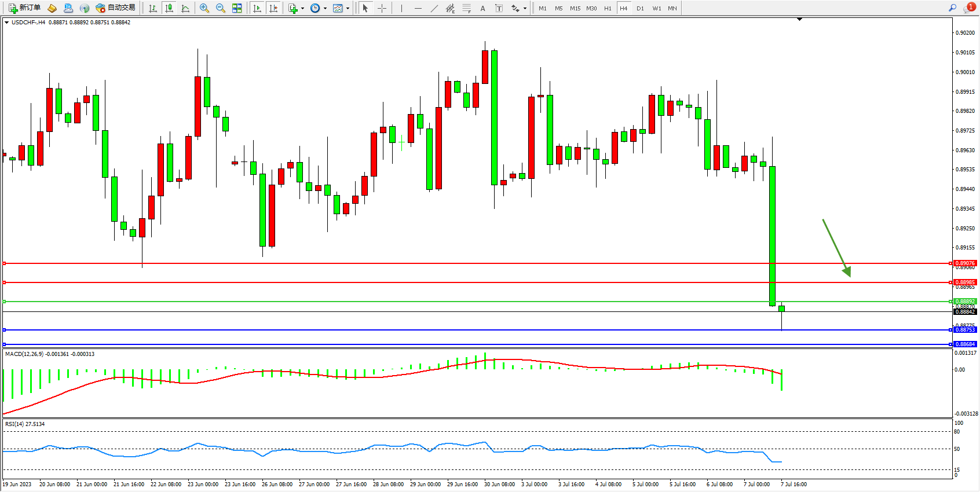Select the Fibonacci retracement tool
980x492 pixels.
point(466,8)
